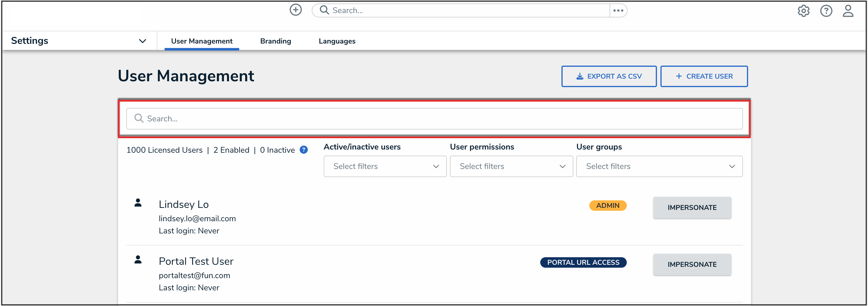Click Lindsey Lo's person icon
Viewport: 868px width, 306px height.
pyautogui.click(x=138, y=203)
